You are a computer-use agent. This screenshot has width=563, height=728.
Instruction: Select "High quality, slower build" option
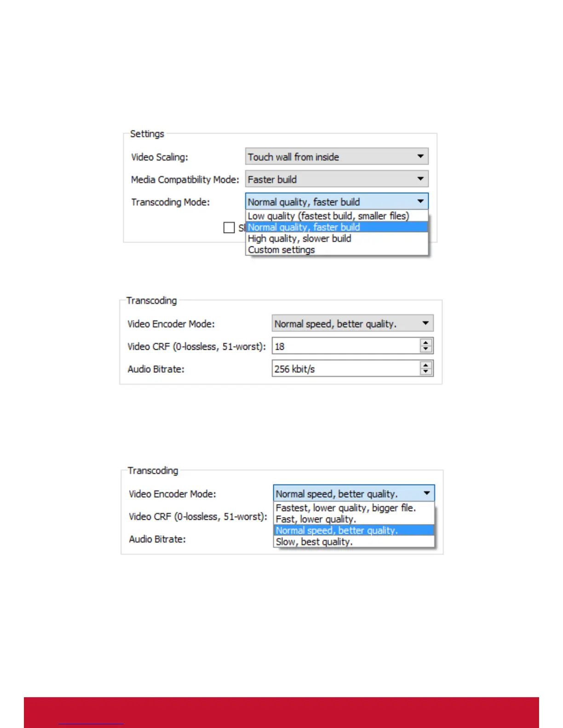(299, 239)
